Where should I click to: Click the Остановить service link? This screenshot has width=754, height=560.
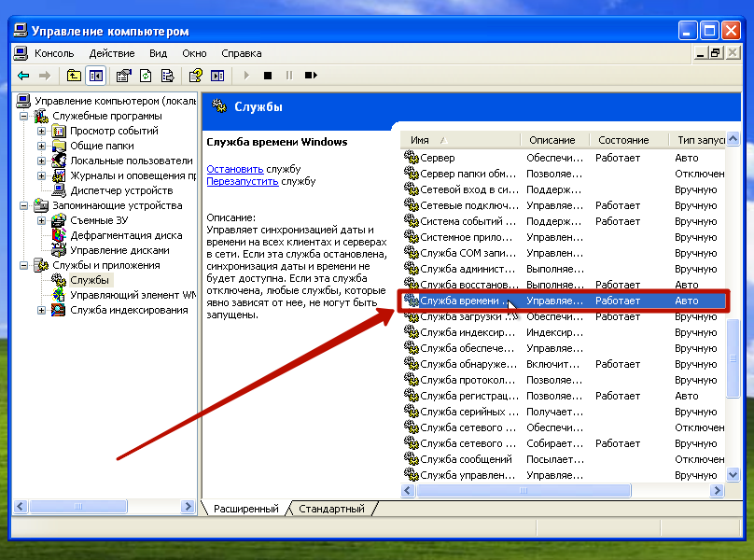235,169
